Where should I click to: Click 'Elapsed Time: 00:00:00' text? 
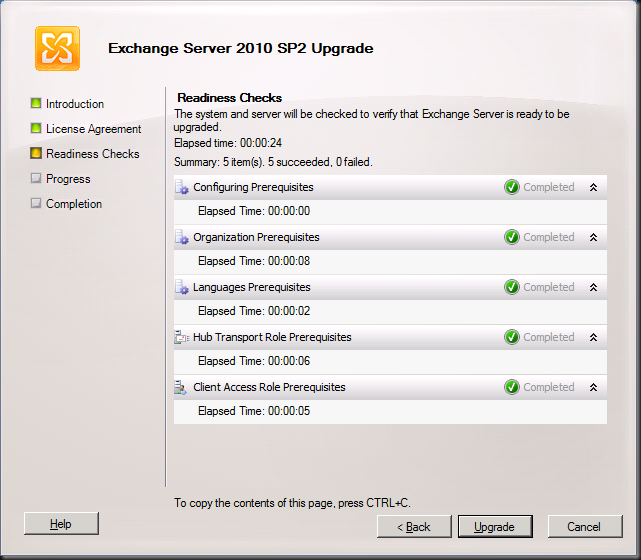(254, 211)
